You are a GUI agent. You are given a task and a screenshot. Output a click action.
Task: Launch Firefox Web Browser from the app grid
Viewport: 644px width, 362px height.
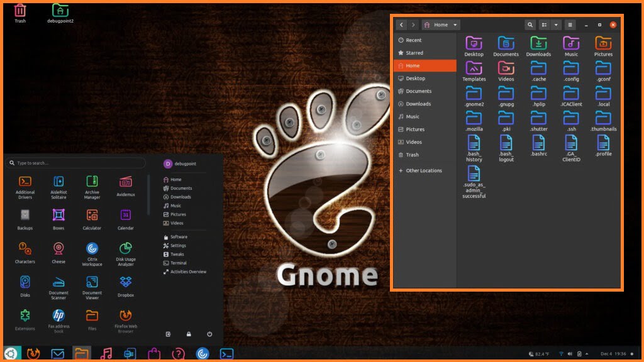tap(126, 321)
